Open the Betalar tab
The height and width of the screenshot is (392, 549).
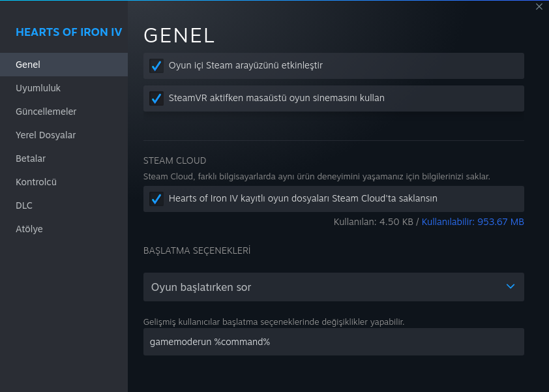tap(31, 158)
